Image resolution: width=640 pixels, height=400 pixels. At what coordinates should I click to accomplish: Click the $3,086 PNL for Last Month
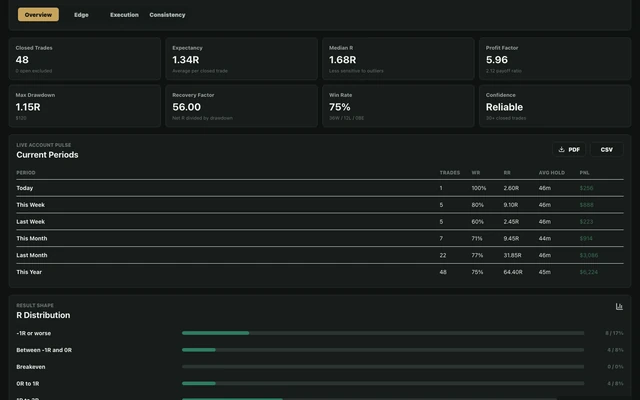pos(589,255)
